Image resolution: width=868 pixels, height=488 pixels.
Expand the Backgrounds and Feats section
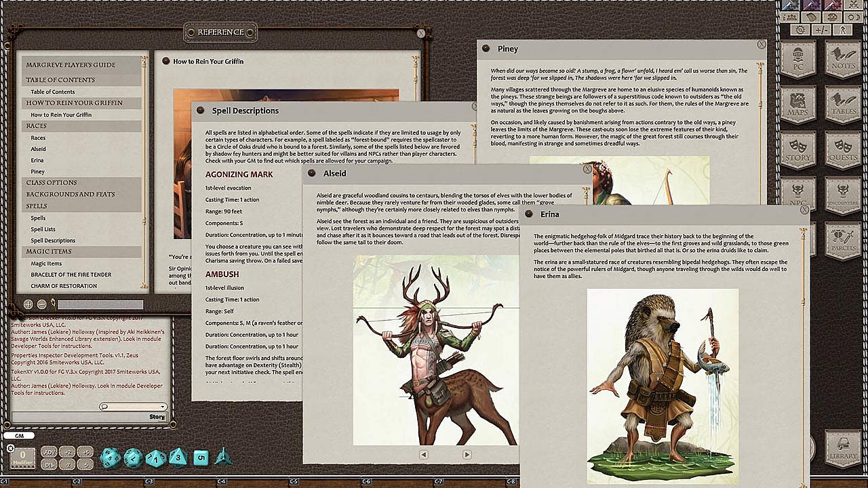pos(83,194)
